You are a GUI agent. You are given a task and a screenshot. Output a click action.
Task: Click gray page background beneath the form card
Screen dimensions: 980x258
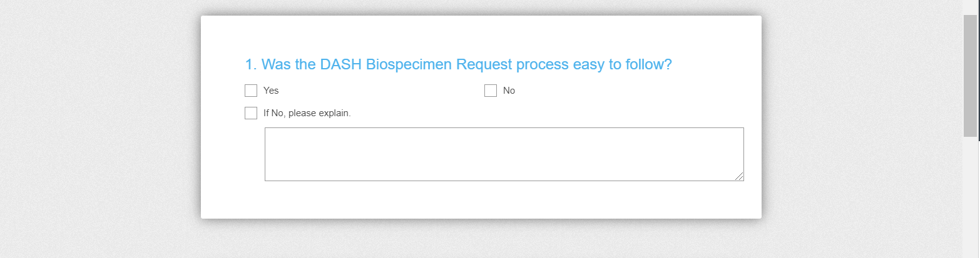[x=481, y=240]
